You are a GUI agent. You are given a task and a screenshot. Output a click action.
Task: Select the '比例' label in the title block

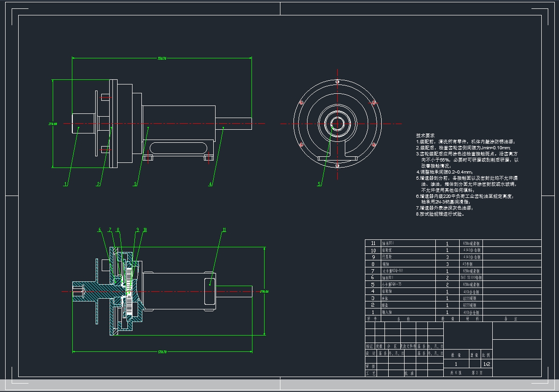[486, 355]
